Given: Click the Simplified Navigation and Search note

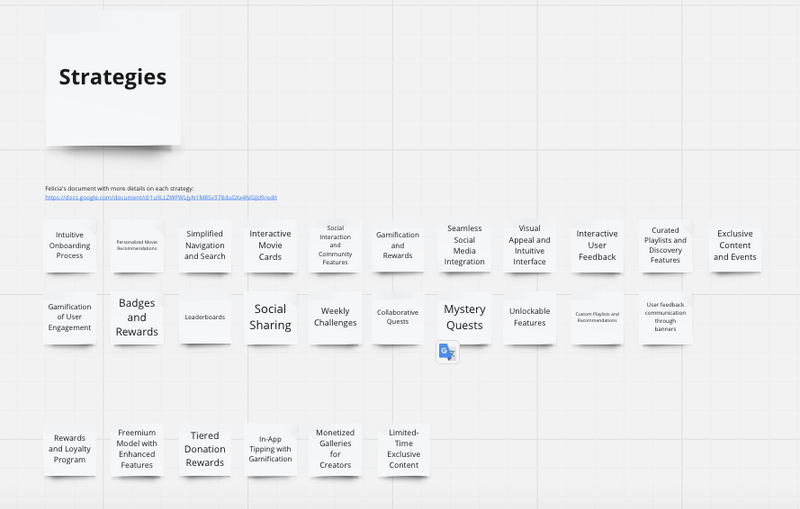Looking at the screenshot, I should pyautogui.click(x=205, y=246).
